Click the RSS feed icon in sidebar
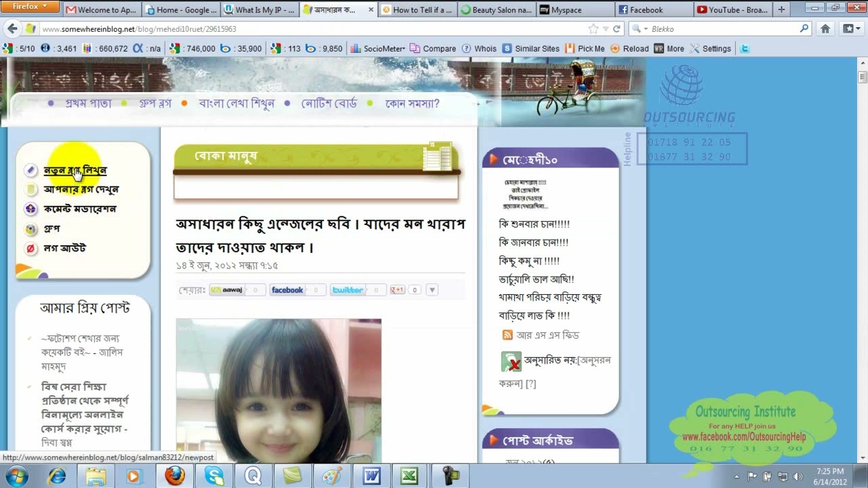Viewport: 868px width, 488px height. 507,335
